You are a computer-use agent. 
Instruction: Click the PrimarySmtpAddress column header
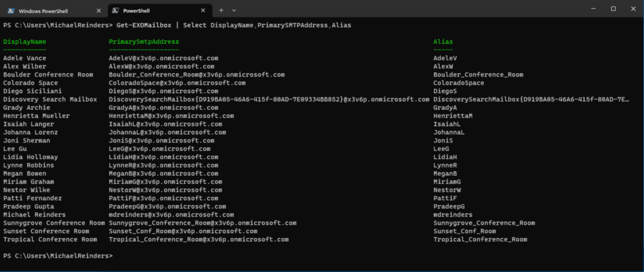pos(144,42)
